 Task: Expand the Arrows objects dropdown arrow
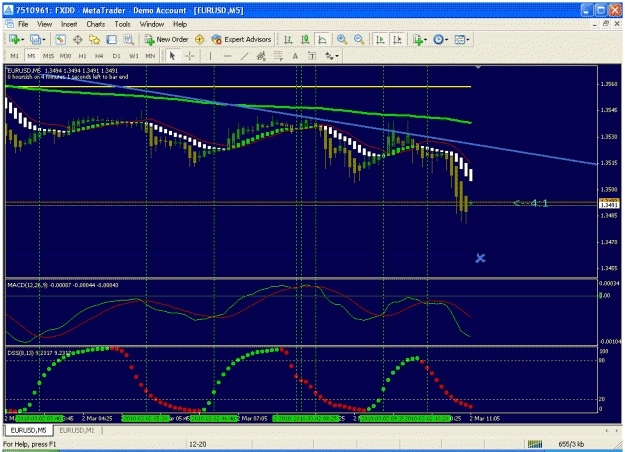(337, 56)
